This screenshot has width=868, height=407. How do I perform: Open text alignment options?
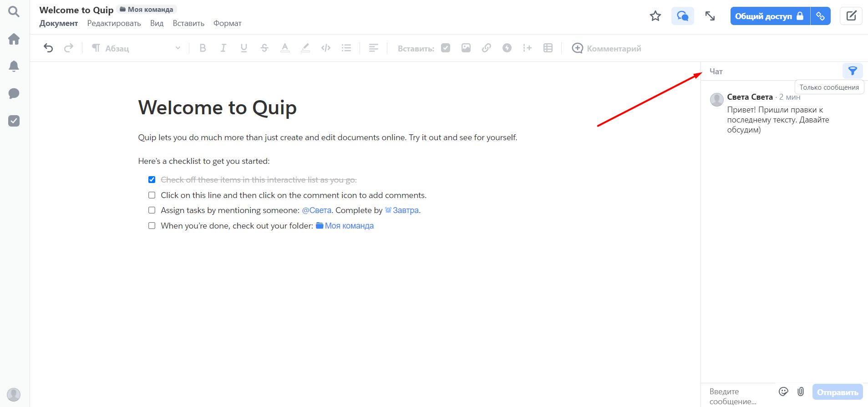point(374,48)
